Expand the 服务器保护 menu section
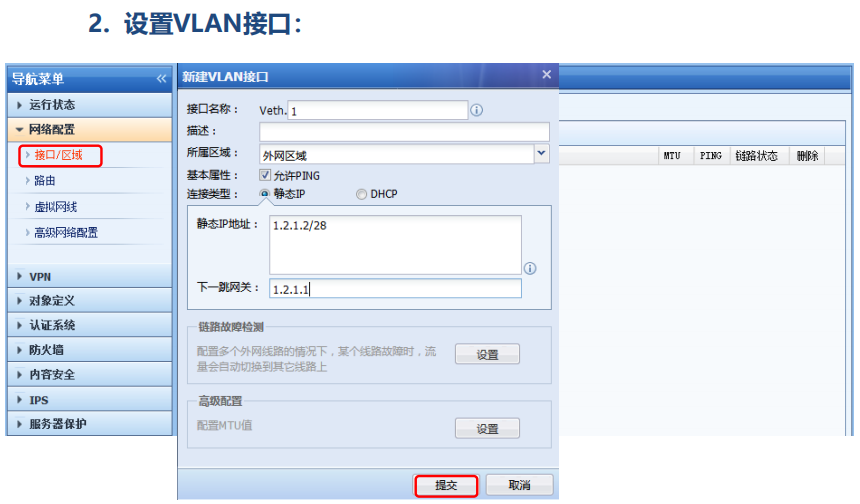The width and height of the screenshot is (860, 504). point(90,424)
